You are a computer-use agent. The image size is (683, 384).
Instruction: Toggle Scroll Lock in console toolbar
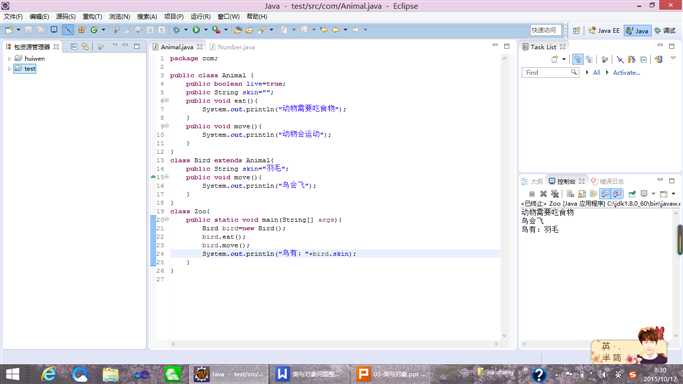click(582, 194)
